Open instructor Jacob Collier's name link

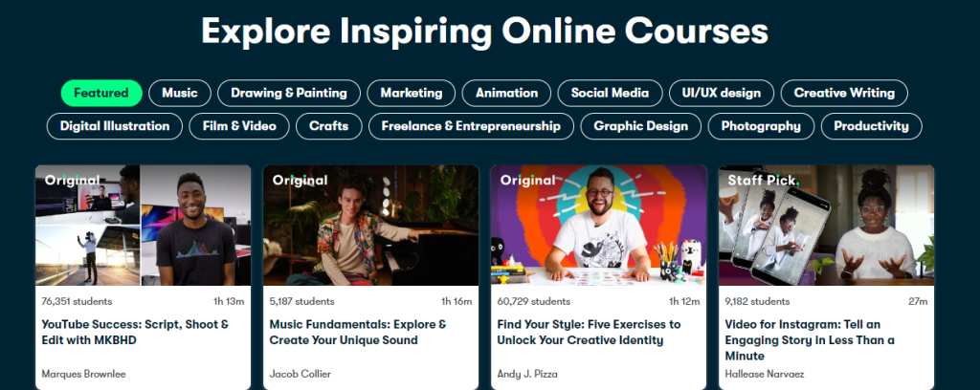[300, 374]
